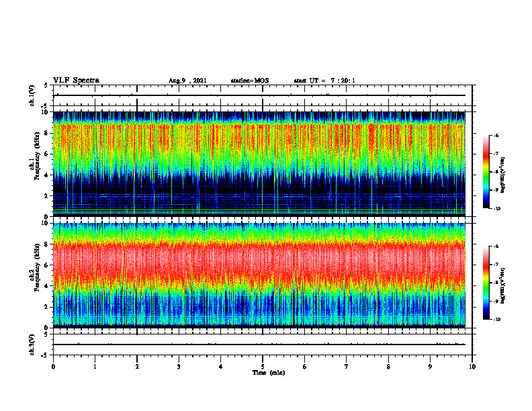Click ch.2 frequency axis tick "6"
Screen dimensions: 532x411
pyautogui.click(x=47, y=265)
